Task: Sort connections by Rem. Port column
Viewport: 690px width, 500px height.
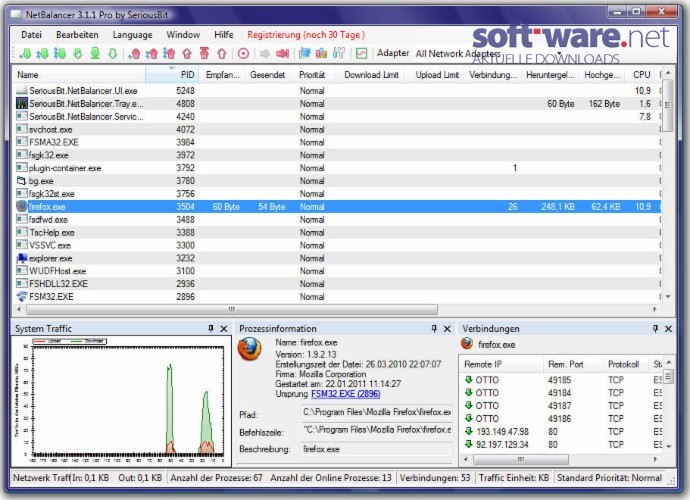Action: pyautogui.click(x=573, y=364)
